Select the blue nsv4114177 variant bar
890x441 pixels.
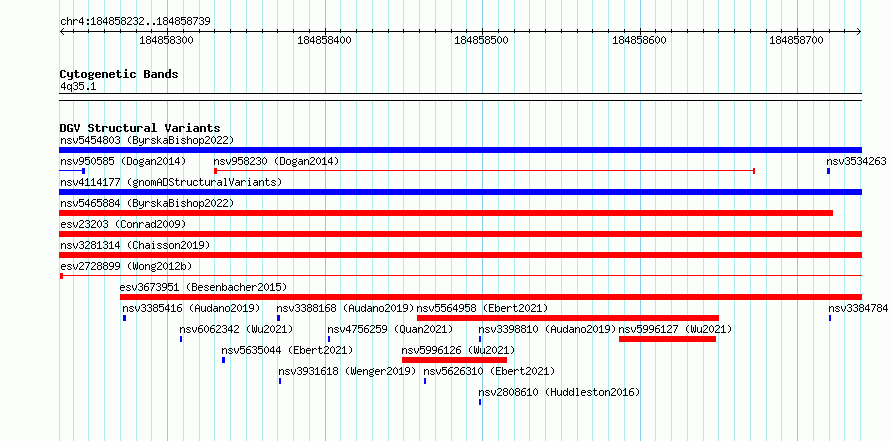coord(460,192)
